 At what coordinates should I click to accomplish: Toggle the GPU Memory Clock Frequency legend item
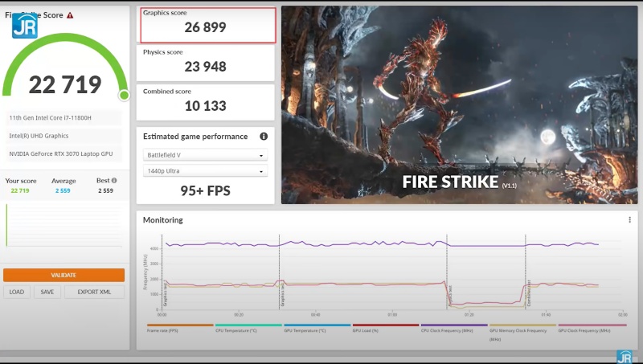click(522, 333)
